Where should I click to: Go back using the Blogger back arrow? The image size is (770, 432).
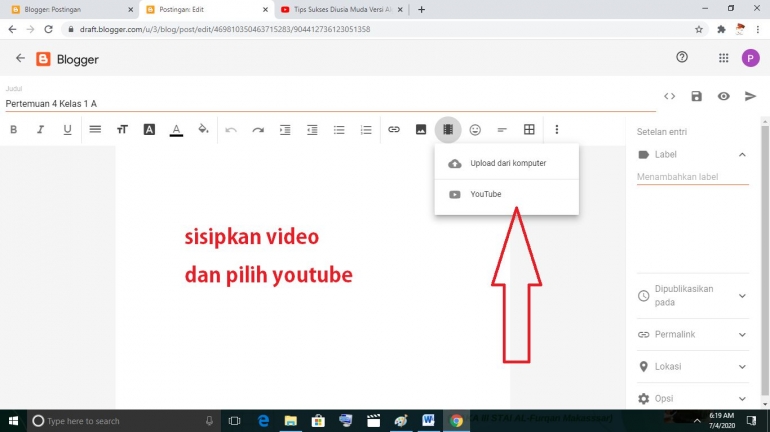[20, 59]
